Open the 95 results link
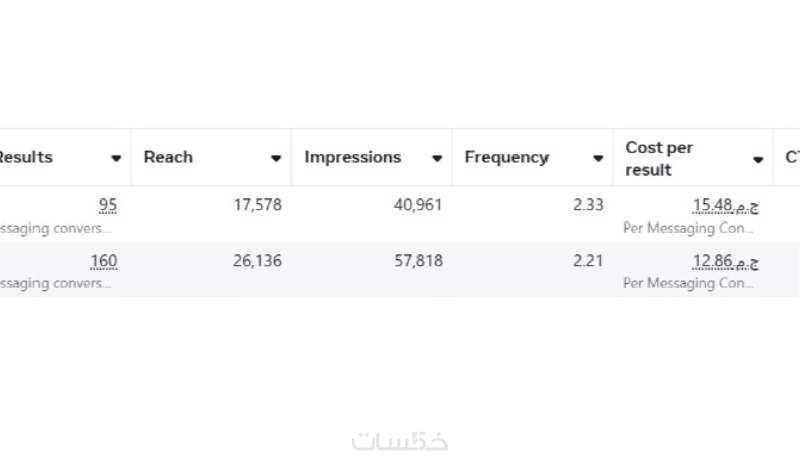The width and height of the screenshot is (800, 460). coord(107,205)
